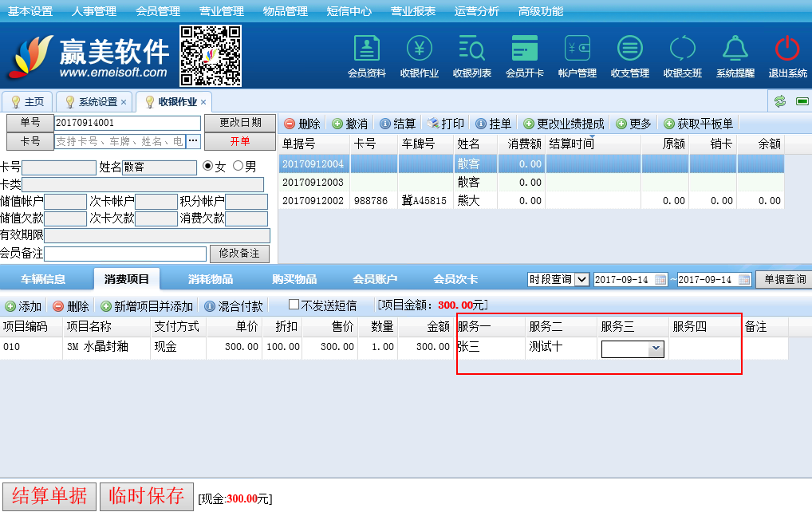Screen dimensions: 812x512
Task: Click the 会员开卡 card icon
Action: coord(525,49)
